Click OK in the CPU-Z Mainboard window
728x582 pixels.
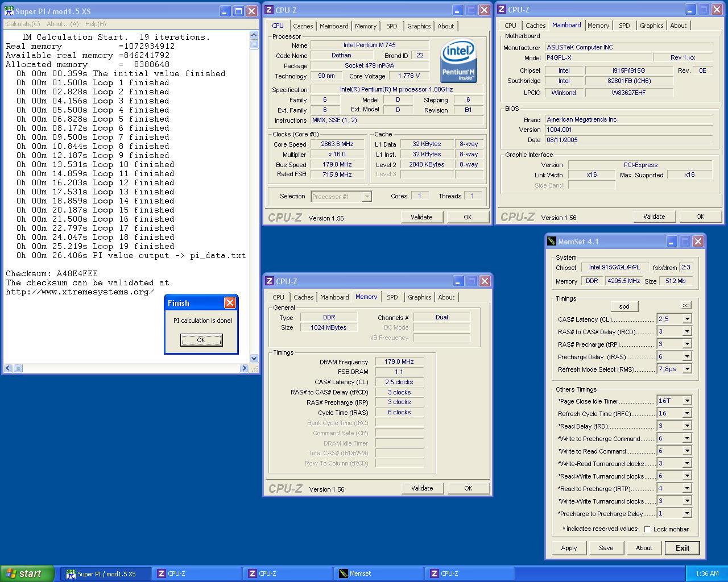point(700,217)
